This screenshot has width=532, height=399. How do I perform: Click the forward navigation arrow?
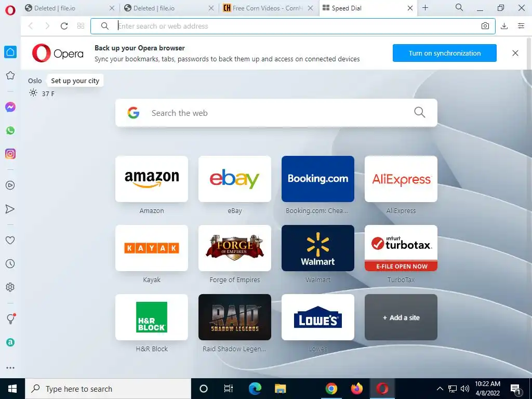point(47,26)
